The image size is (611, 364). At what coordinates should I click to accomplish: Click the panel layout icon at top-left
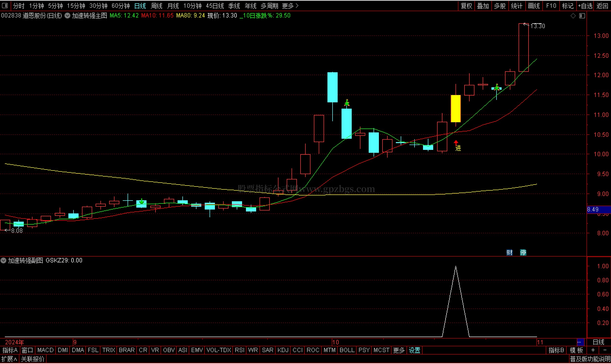pyautogui.click(x=5, y=5)
